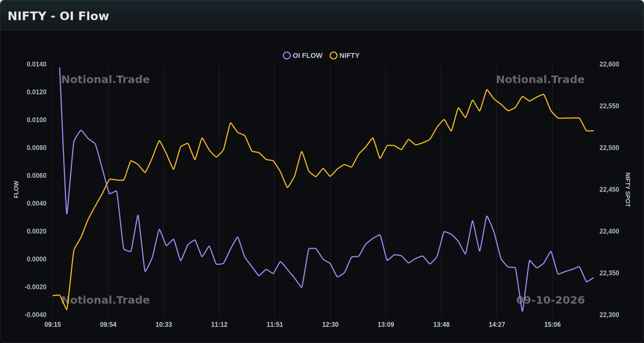Screen dimensions: 644x343
Task: Click the 0.0140 flow axis value
Action: pos(36,64)
